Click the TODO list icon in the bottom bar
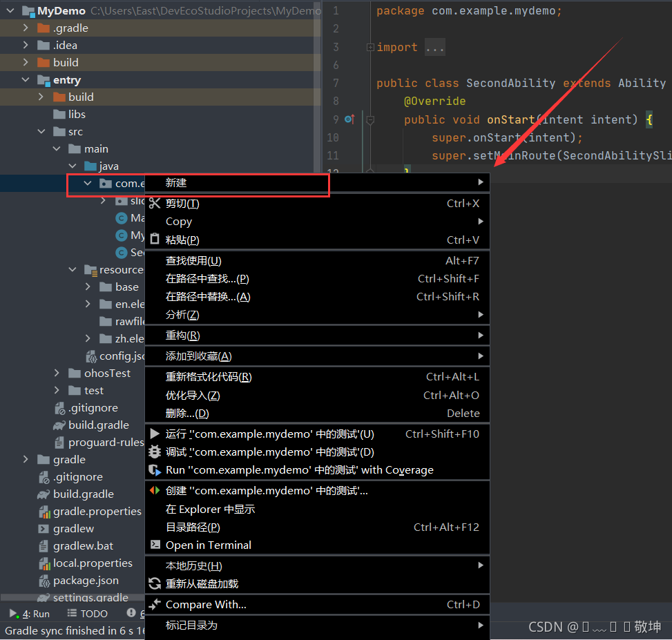 (x=72, y=614)
